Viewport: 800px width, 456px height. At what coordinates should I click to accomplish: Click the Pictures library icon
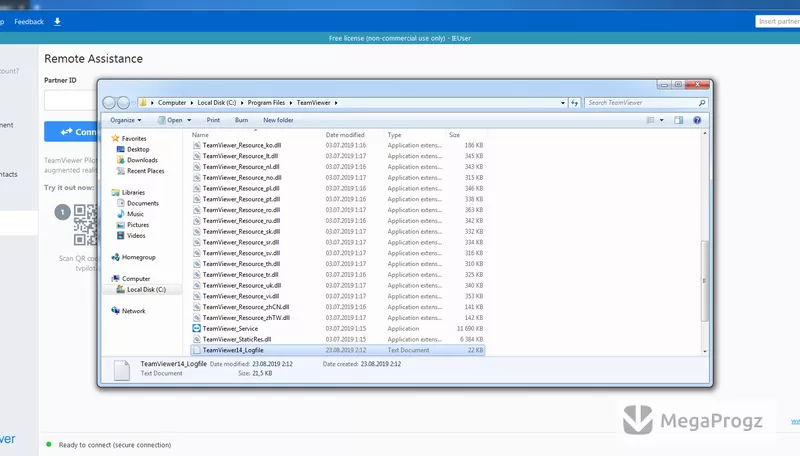pyautogui.click(x=121, y=224)
